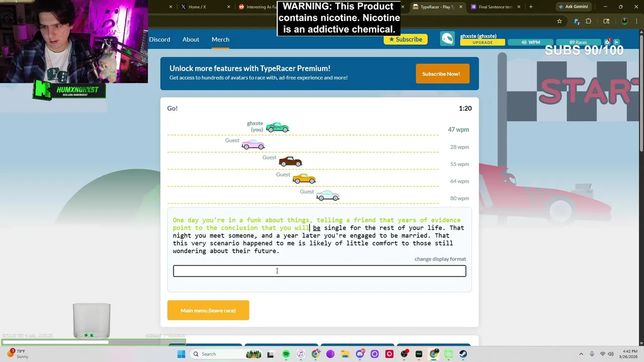
Task: Open OBS Studio from the taskbar
Action: [404, 354]
